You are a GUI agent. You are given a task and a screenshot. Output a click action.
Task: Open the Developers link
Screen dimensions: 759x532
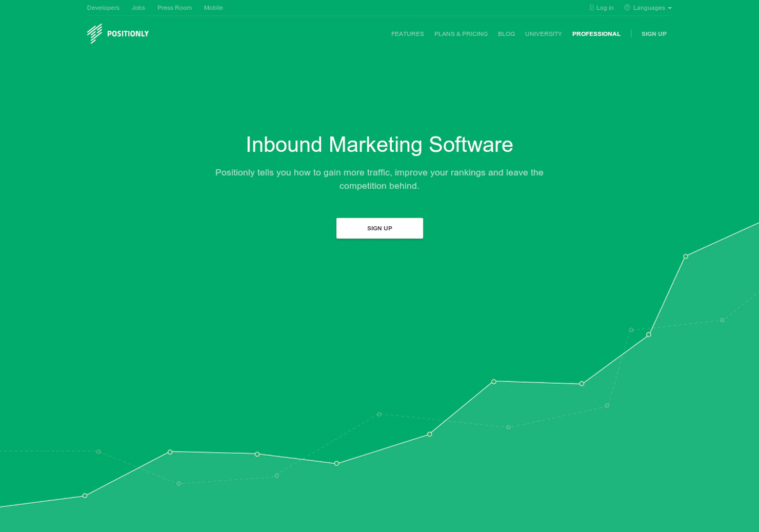coord(103,8)
